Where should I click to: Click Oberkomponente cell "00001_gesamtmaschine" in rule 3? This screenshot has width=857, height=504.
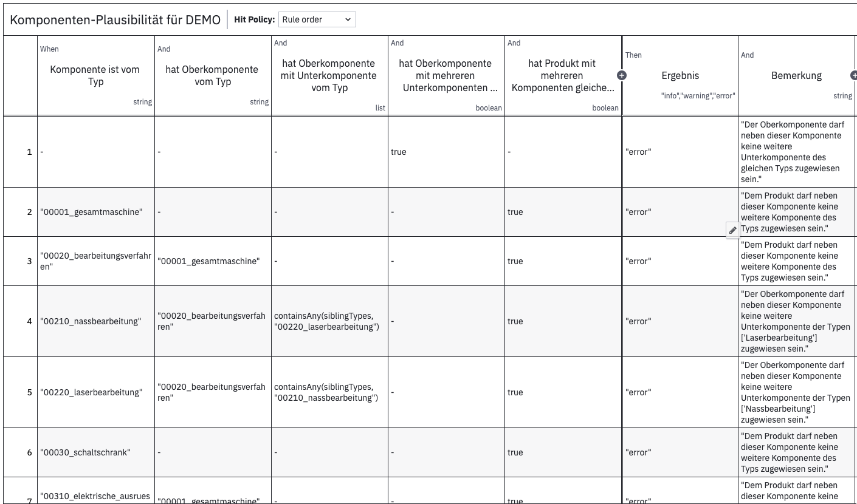213,261
